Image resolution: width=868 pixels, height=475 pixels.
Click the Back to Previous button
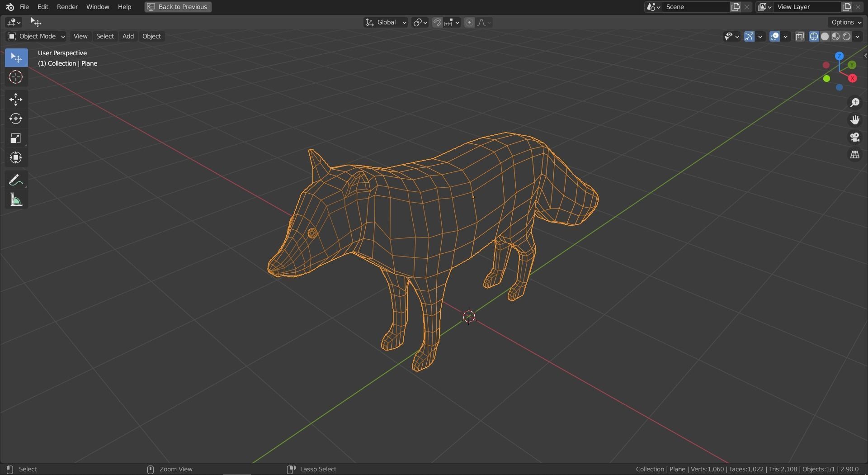(x=178, y=7)
